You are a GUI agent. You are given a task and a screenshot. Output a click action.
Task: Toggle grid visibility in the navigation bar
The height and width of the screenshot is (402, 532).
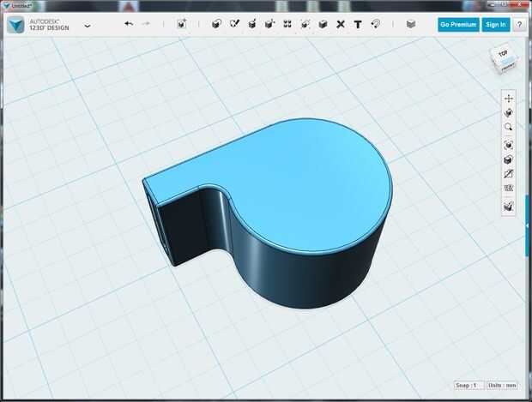(x=508, y=188)
